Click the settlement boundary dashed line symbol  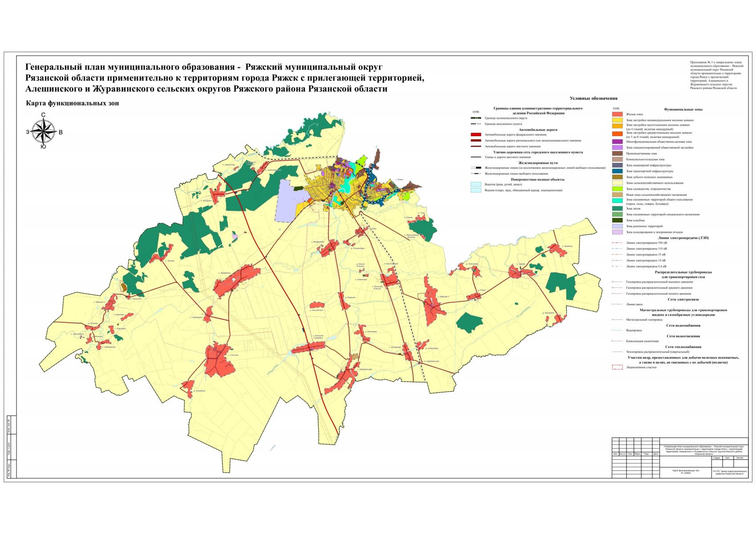click(476, 124)
